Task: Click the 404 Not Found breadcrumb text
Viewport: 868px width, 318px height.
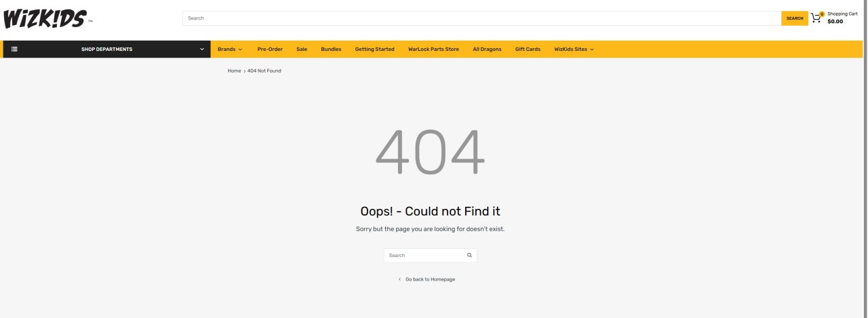Action: point(264,71)
